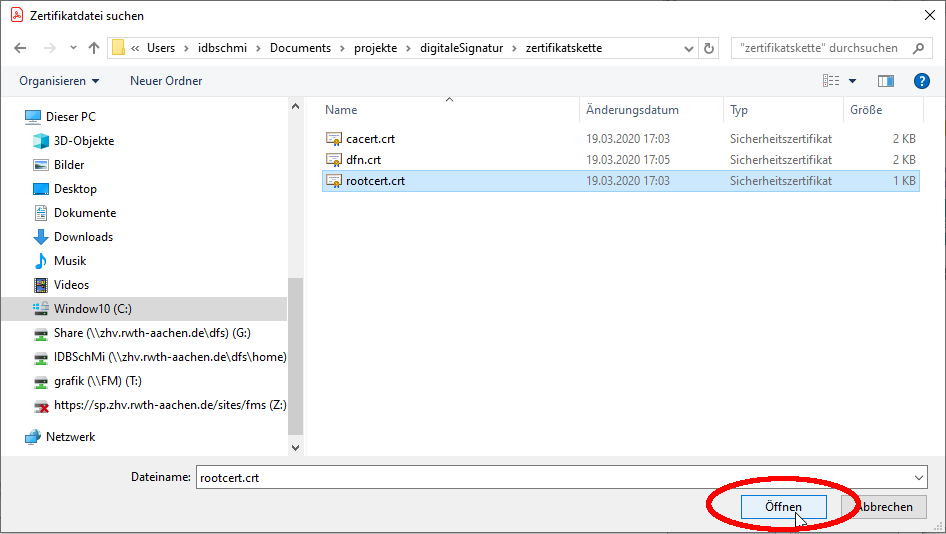The height and width of the screenshot is (534, 946).
Task: Click idbschmi in the address path
Action: (222, 48)
